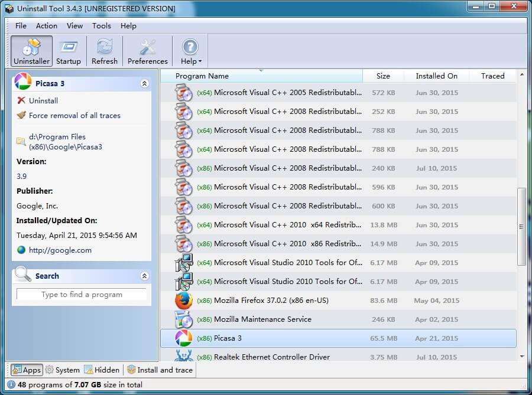The image size is (532, 395).
Task: Click the icon of the 240 KB Visual C++ 2008 row
Action: pos(184,168)
